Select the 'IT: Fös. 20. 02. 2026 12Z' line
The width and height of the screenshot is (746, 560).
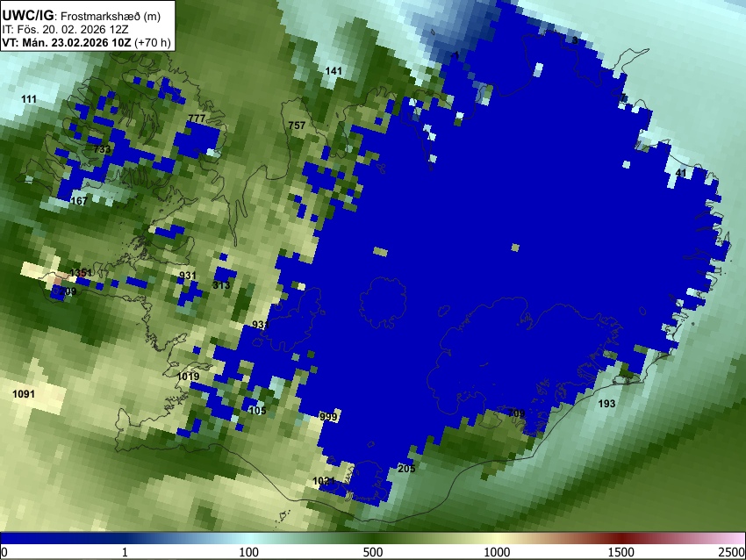coord(65,29)
